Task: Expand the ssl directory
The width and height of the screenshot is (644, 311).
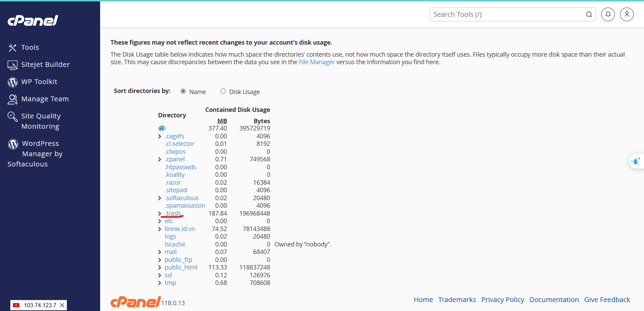Action: tap(159, 276)
